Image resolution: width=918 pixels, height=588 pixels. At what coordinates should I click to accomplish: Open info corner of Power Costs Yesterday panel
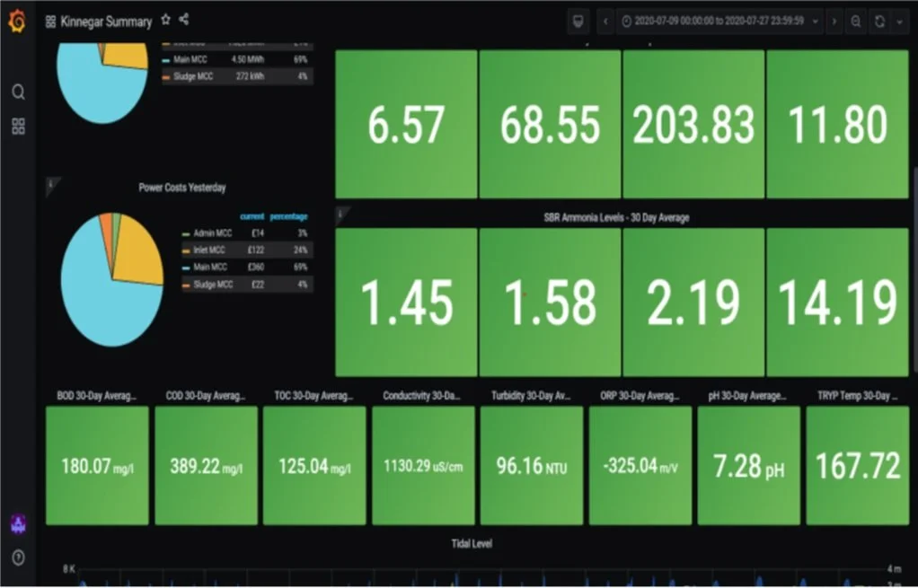(51, 184)
